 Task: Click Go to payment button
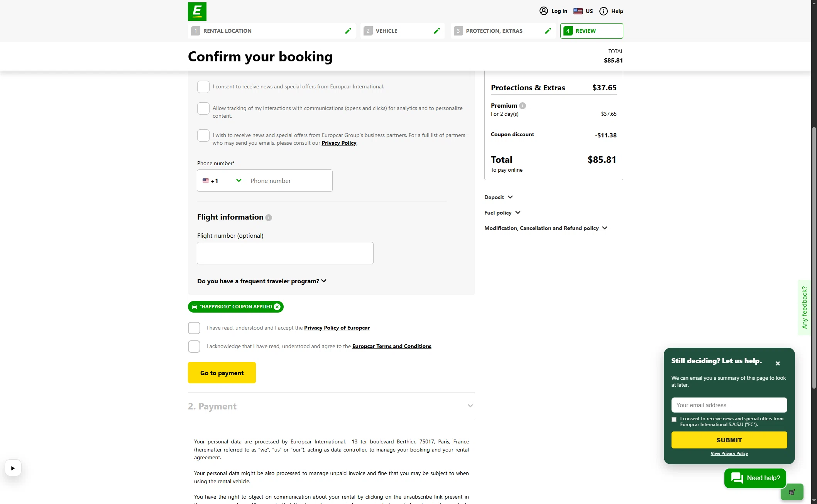[x=222, y=373]
